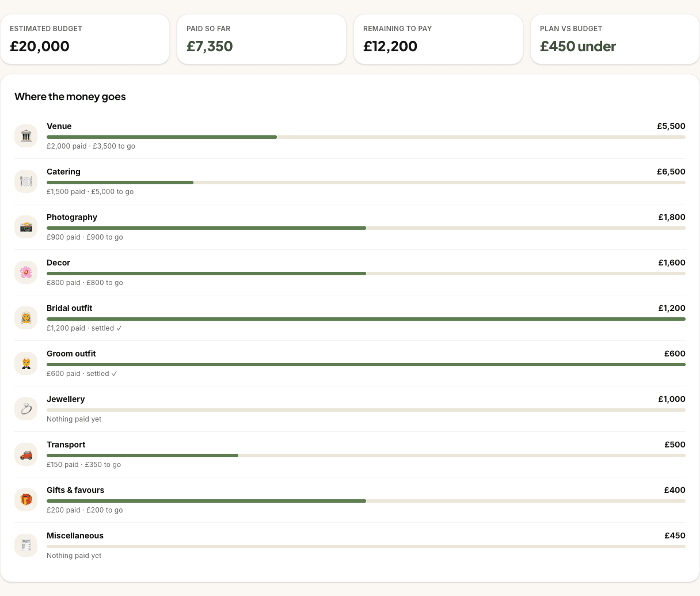
Task: Click the Decor flower icon
Action: (x=26, y=272)
